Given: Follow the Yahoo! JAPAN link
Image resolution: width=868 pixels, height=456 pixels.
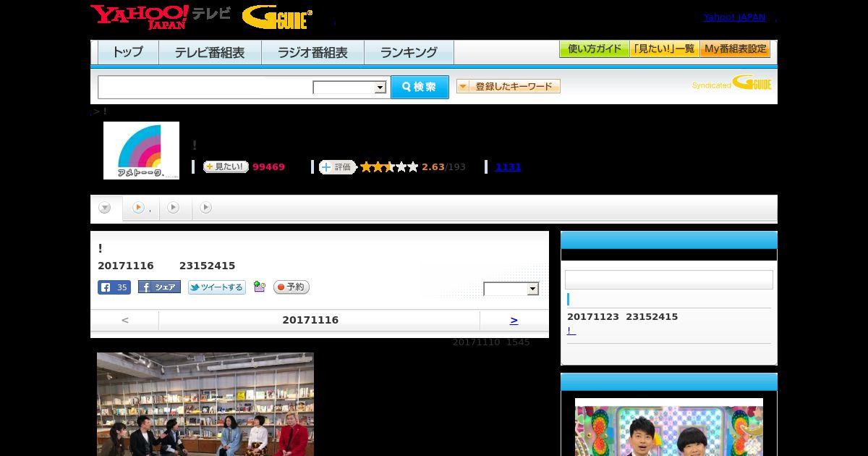Looking at the screenshot, I should (x=734, y=17).
